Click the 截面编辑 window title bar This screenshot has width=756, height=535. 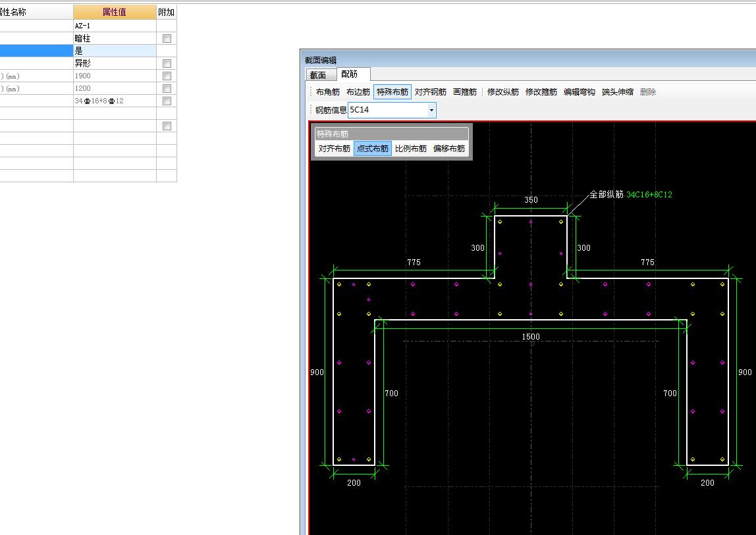click(x=528, y=60)
